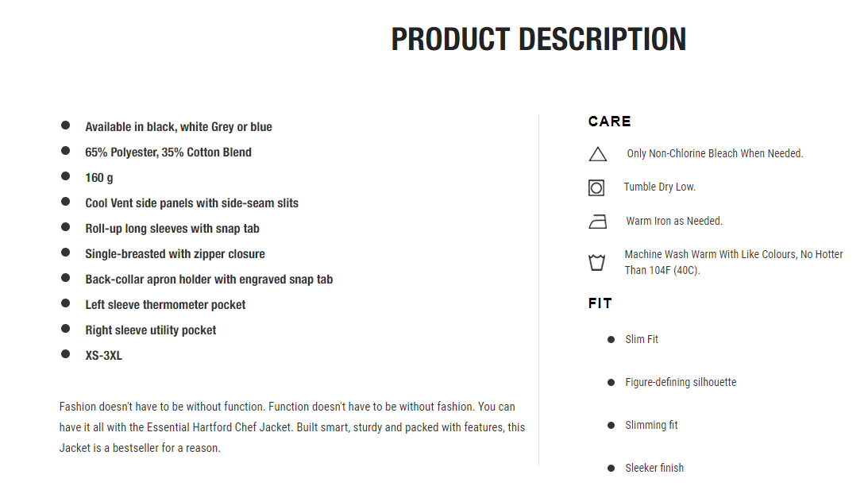Click the bullet next to XS-3XL

(x=65, y=354)
